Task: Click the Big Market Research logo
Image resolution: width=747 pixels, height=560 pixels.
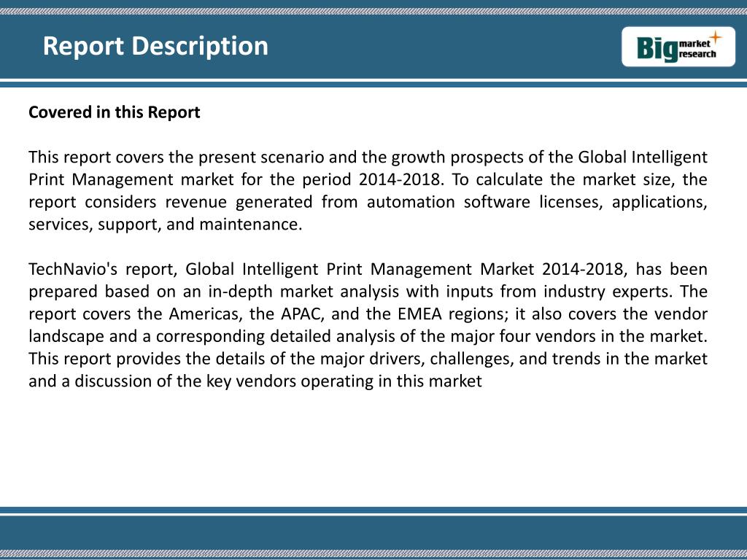Action: [678, 47]
